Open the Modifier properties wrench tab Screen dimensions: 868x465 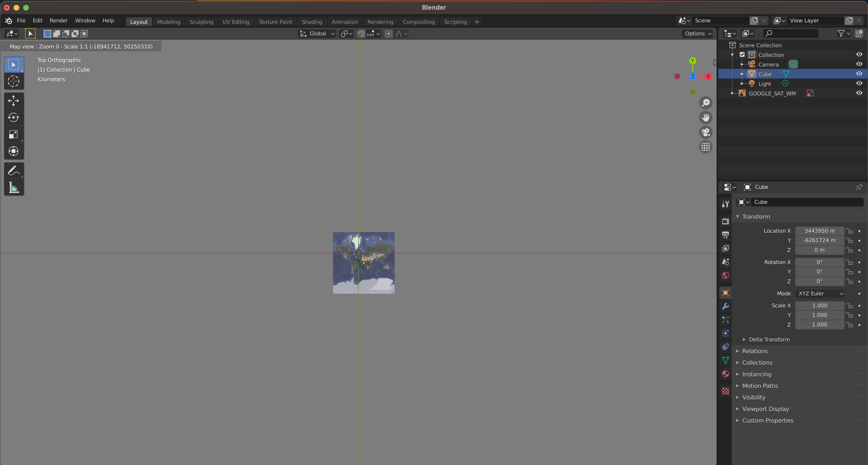(726, 306)
